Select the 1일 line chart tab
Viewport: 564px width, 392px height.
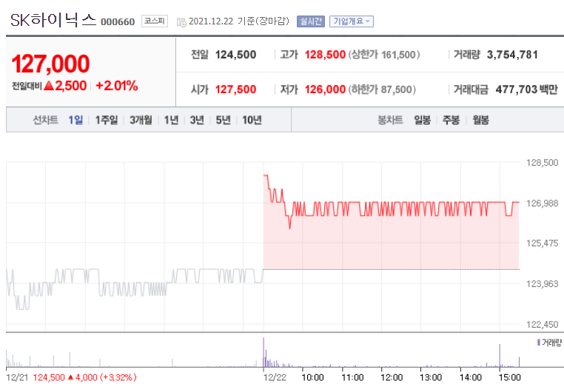75,120
